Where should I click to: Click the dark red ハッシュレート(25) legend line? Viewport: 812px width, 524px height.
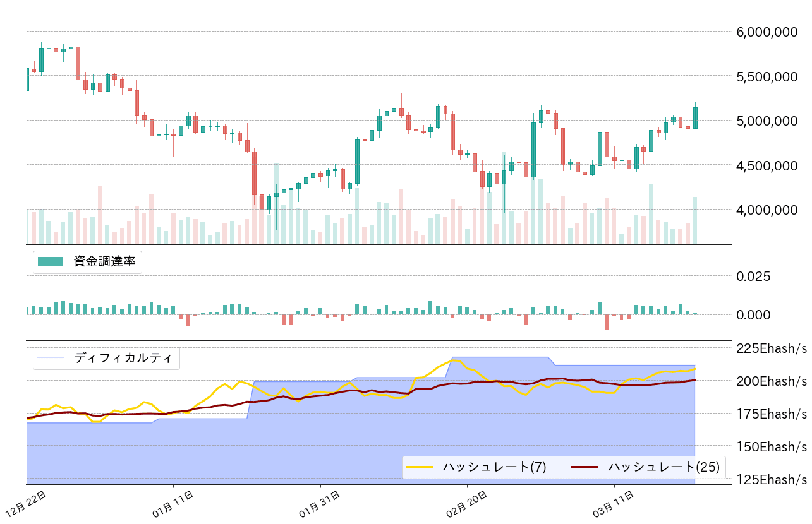tap(585, 467)
